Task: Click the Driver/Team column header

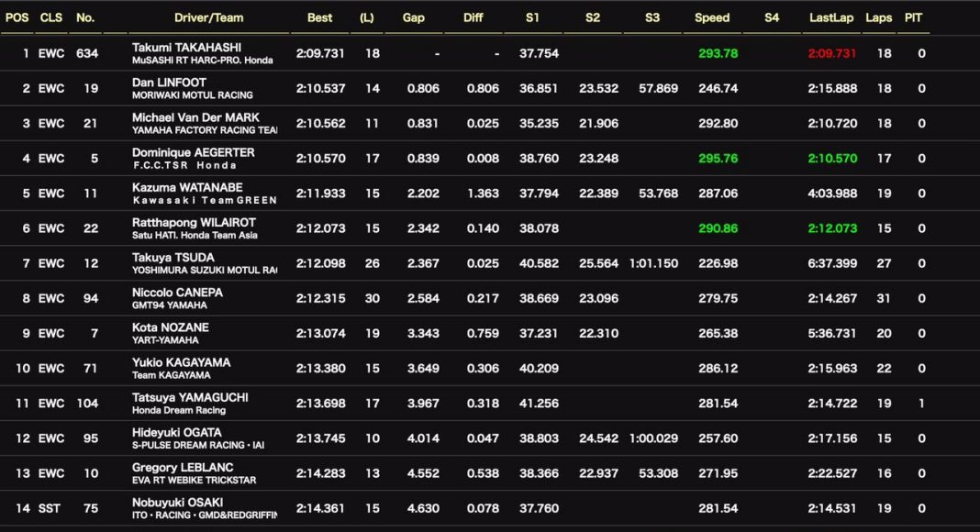Action: 209,17
